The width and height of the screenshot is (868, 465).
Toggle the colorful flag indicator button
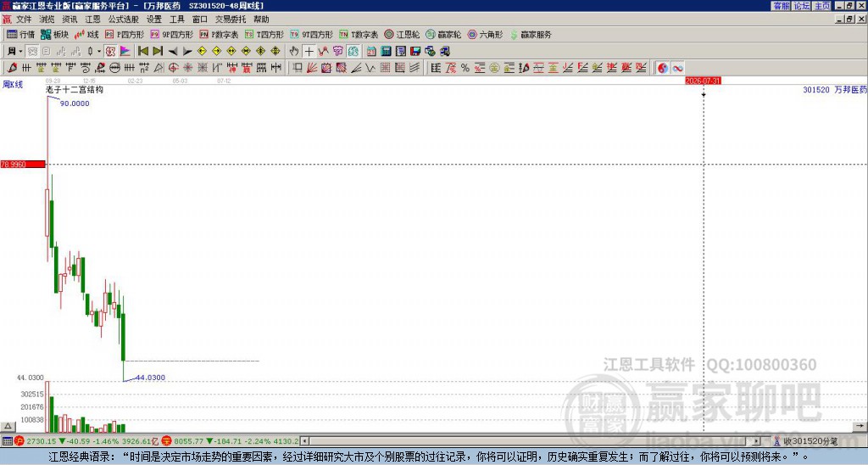click(125, 51)
